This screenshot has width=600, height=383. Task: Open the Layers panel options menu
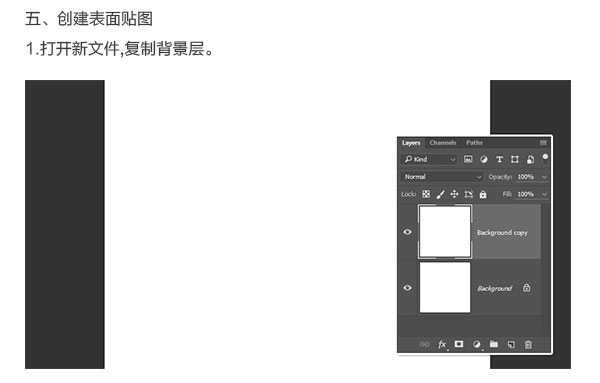543,143
